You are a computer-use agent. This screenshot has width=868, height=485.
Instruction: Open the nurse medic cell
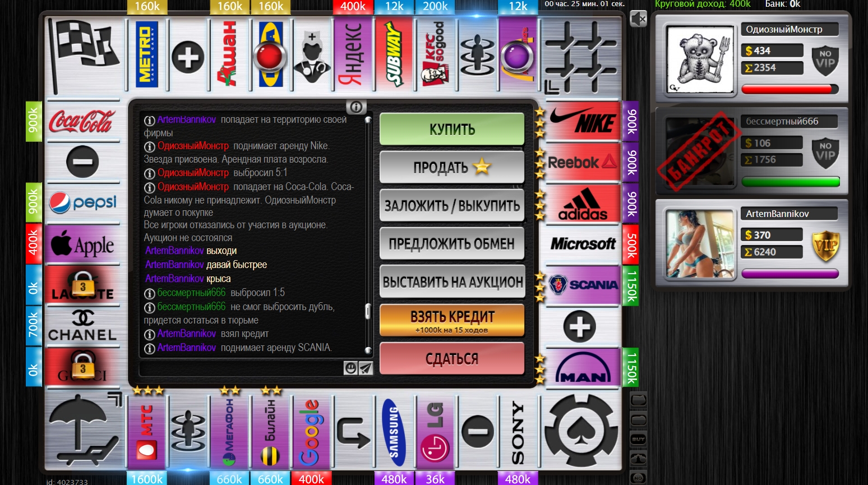[x=312, y=55]
